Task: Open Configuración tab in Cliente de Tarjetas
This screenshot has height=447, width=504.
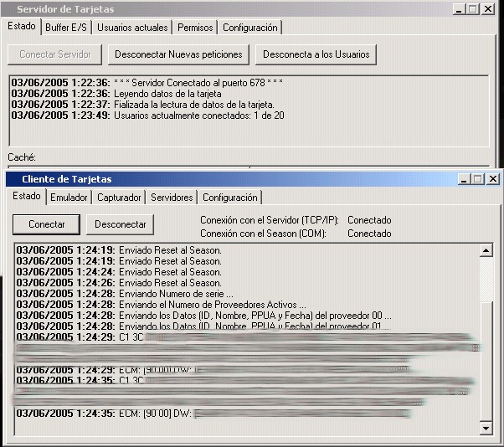Action: click(229, 198)
